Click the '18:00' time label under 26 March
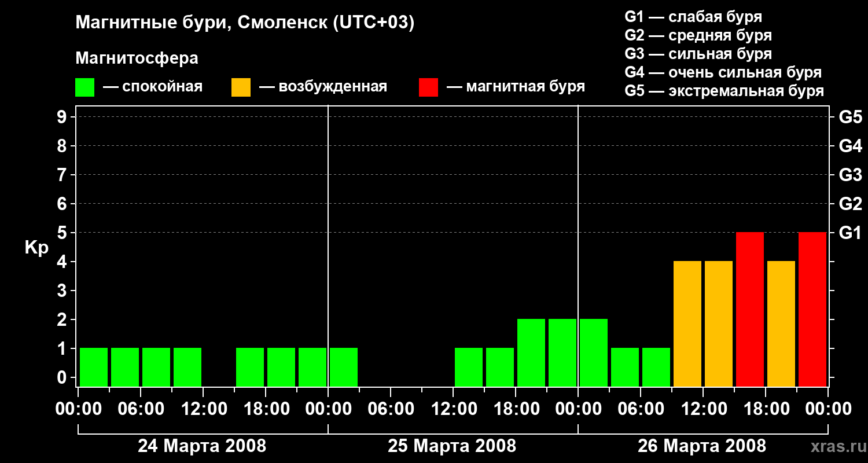Viewport: 868px width, 463px height. coord(766,409)
